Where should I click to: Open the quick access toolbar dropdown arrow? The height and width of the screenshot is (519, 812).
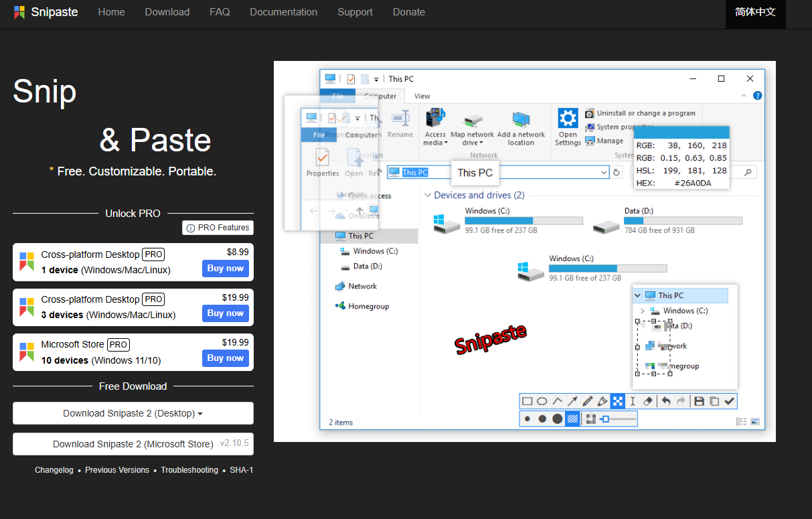click(x=376, y=79)
